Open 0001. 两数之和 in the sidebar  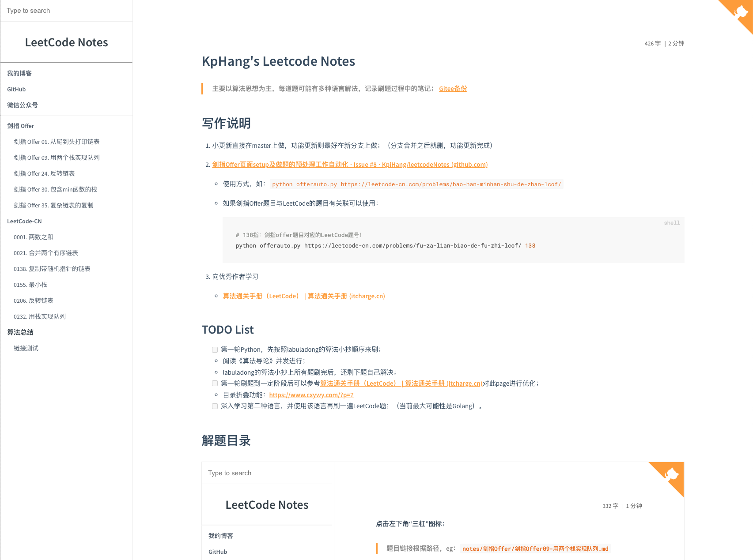coord(34,237)
